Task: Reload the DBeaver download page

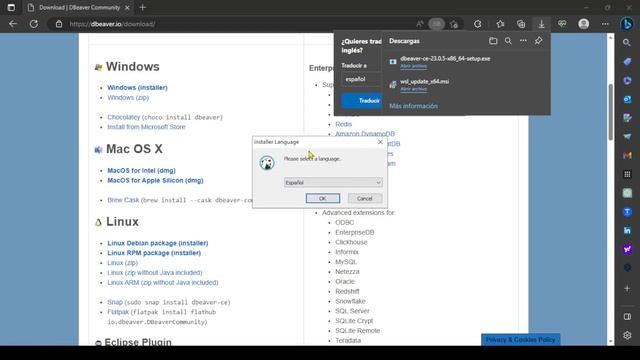Action: [34, 24]
